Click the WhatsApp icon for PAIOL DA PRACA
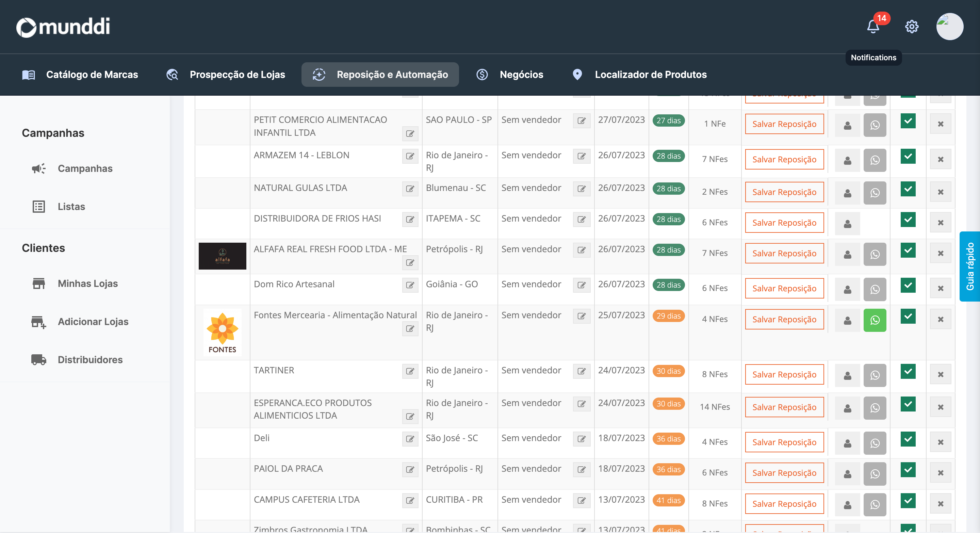980x533 pixels. tap(875, 473)
